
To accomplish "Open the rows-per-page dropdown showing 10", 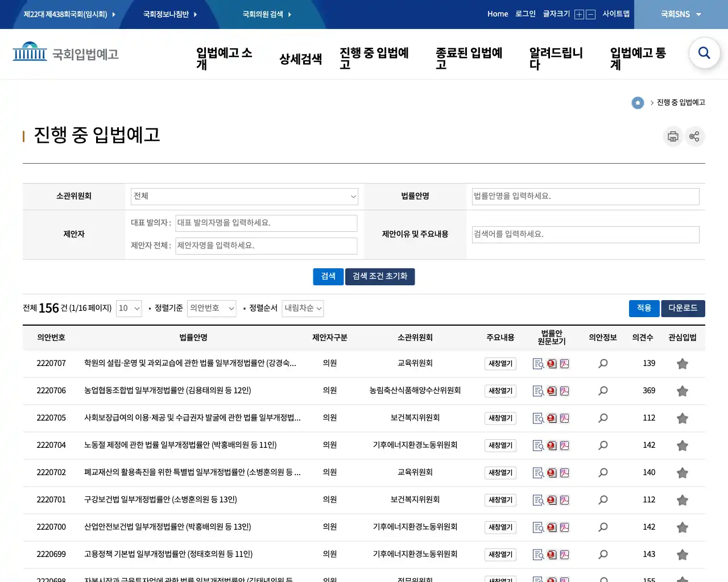I will click(x=129, y=309).
